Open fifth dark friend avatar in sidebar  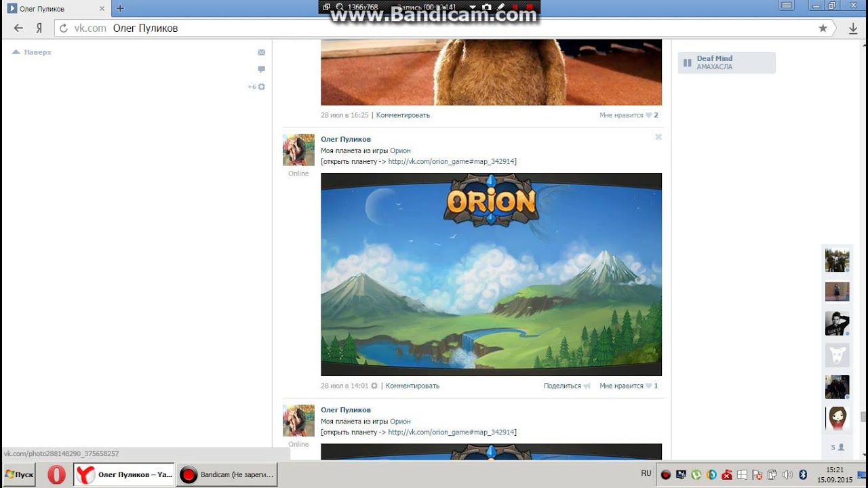click(x=837, y=387)
